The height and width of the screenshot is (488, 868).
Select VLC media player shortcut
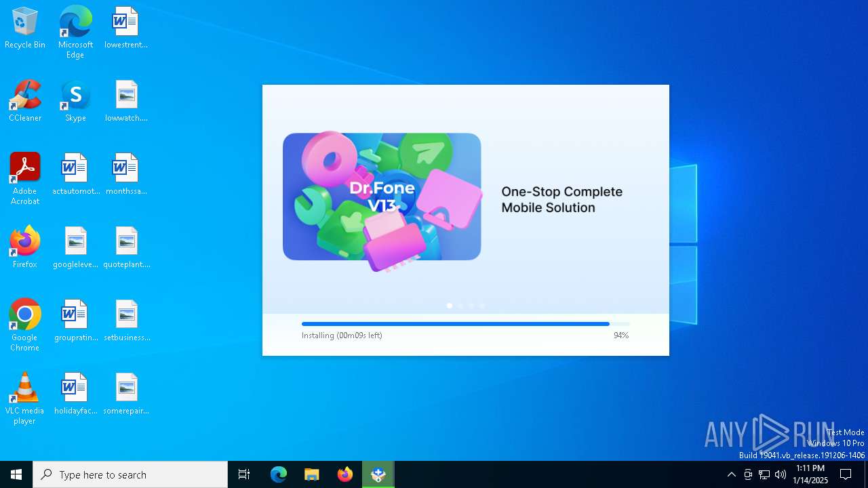pyautogui.click(x=24, y=399)
